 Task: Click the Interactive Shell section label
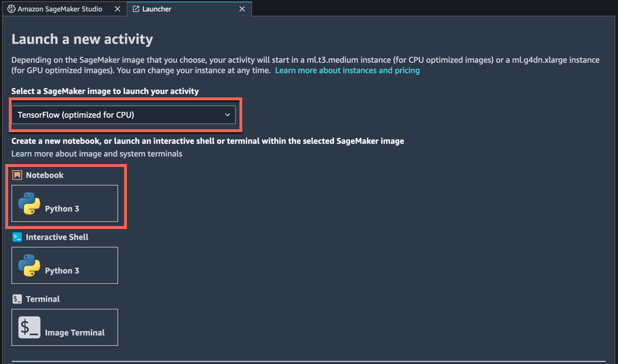pos(57,236)
